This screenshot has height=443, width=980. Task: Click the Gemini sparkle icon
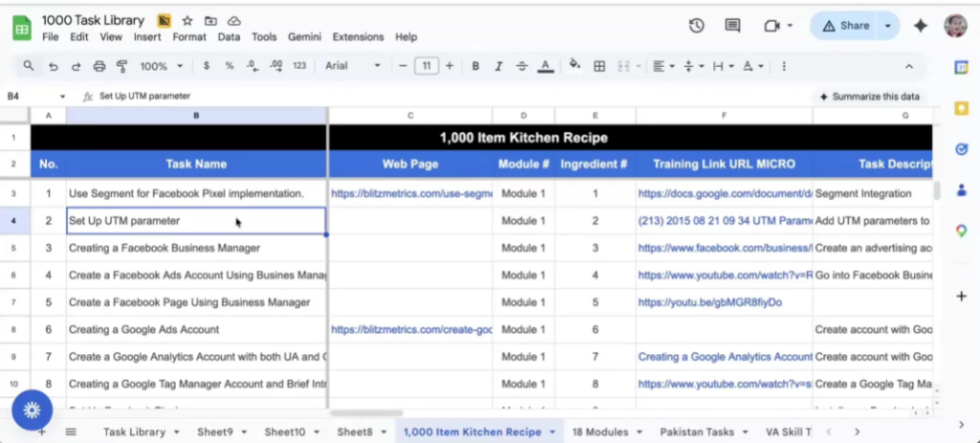click(x=921, y=26)
